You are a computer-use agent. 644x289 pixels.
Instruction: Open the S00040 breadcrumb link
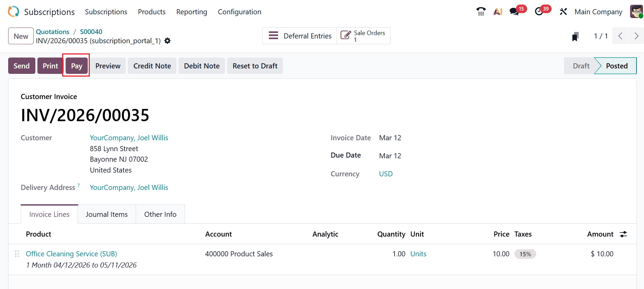pos(91,32)
